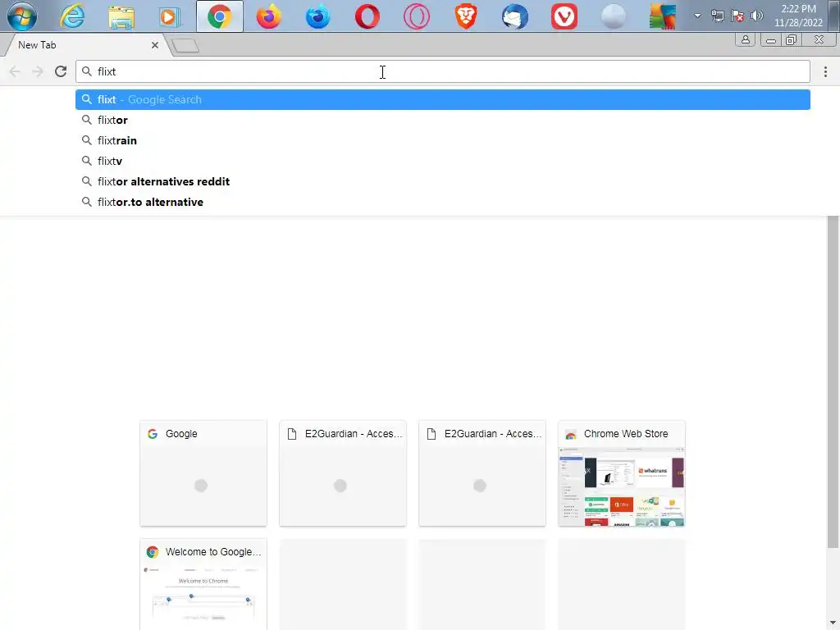Pick flixtor alternatives reddit suggestion

click(x=442, y=181)
